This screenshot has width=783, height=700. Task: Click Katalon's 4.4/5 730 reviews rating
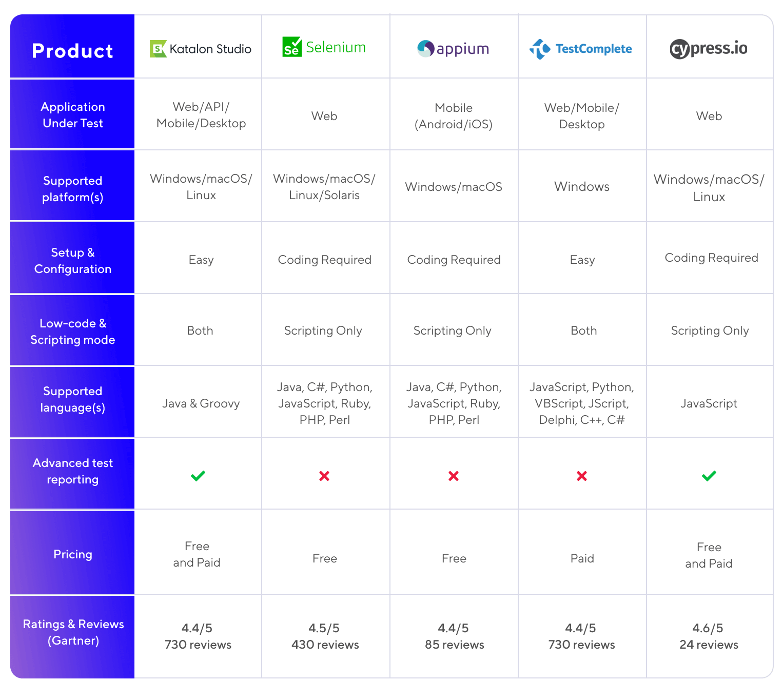tap(198, 636)
